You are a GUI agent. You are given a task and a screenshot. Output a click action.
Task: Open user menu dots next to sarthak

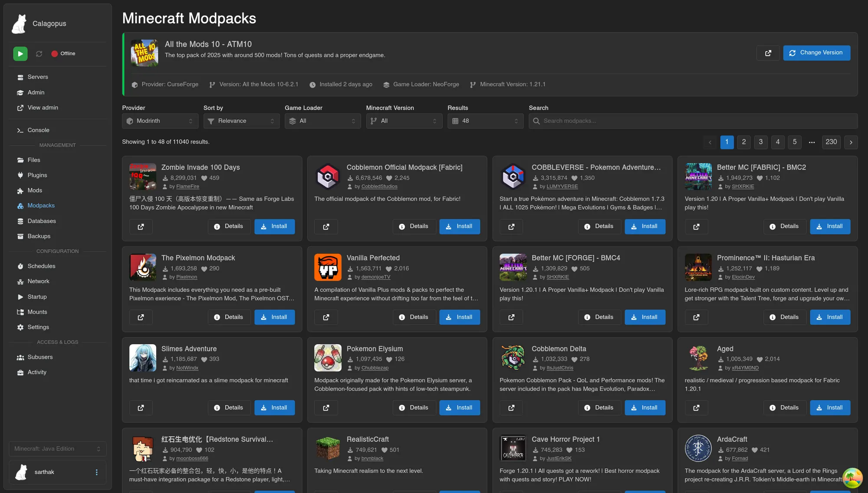click(96, 472)
